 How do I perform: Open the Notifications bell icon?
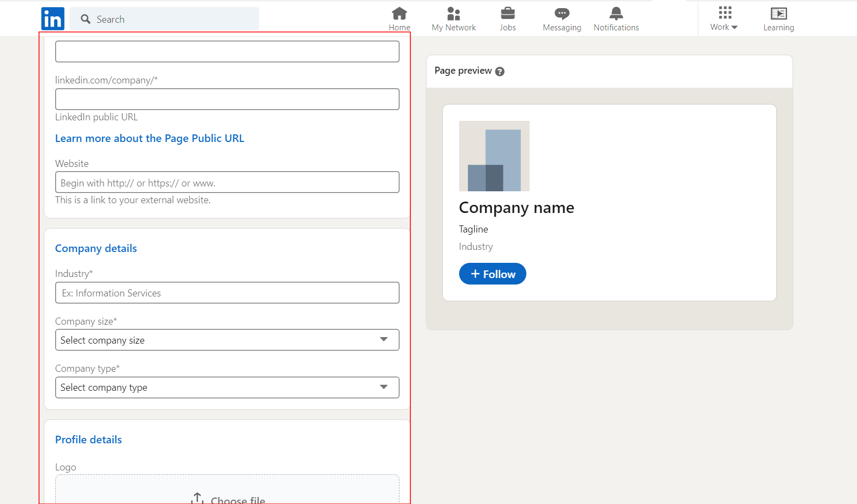click(x=616, y=13)
